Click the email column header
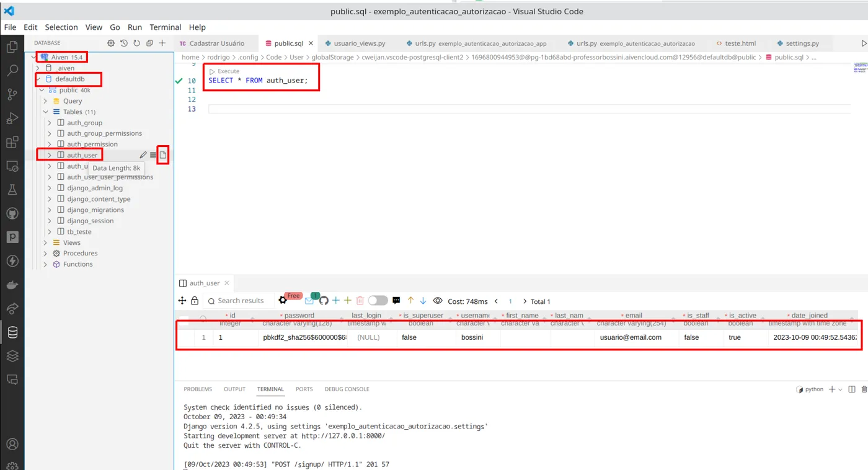 click(x=634, y=316)
